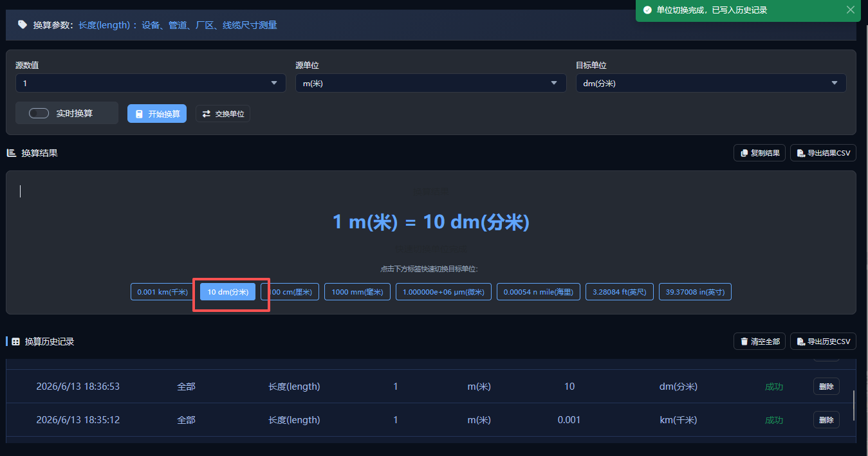Viewport: 868px width, 456px height.
Task: Click the green check icon in notification
Action: (x=647, y=10)
